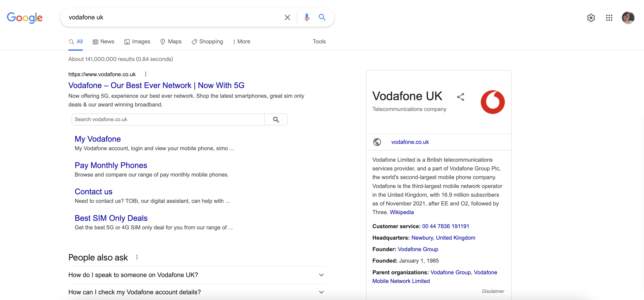
Task: Clear the search query with the X icon
Action: point(287,17)
